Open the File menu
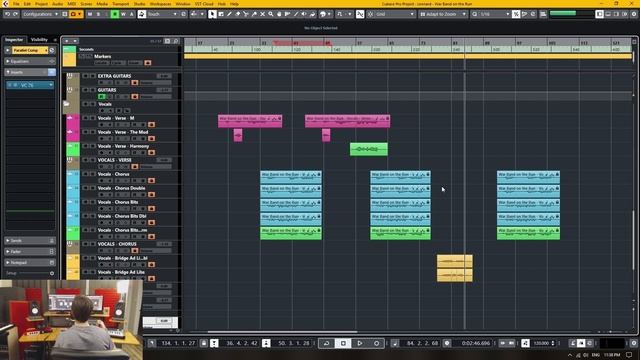Image resolution: width=640 pixels, height=360 pixels. [16, 4]
